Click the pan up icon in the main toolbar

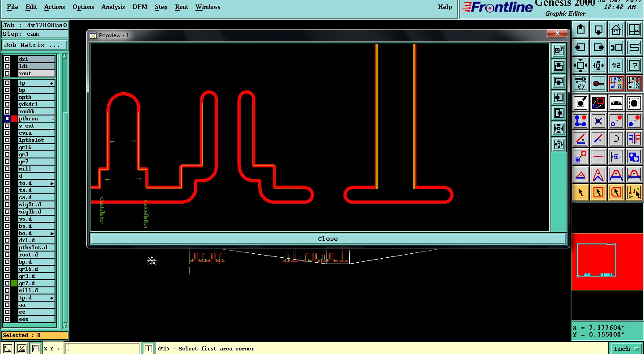(x=580, y=30)
